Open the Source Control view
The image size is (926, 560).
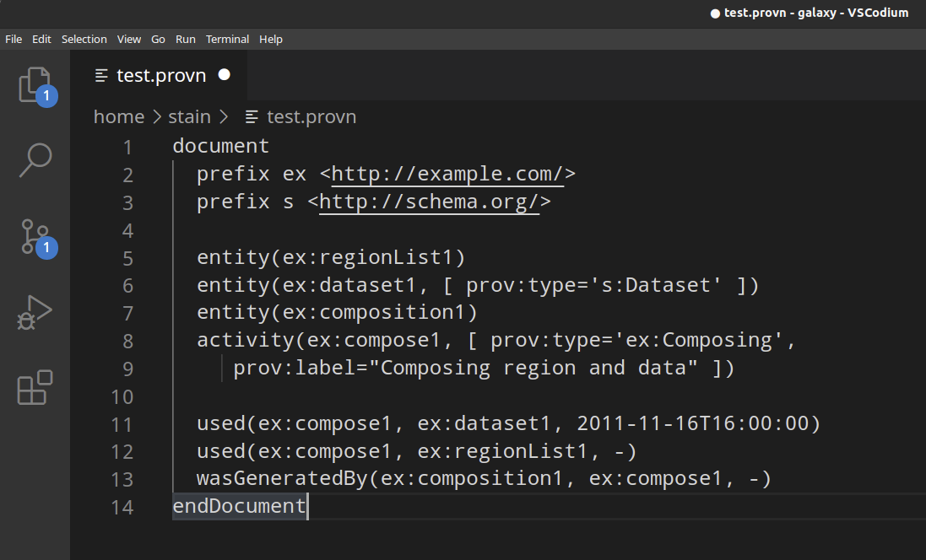[35, 237]
